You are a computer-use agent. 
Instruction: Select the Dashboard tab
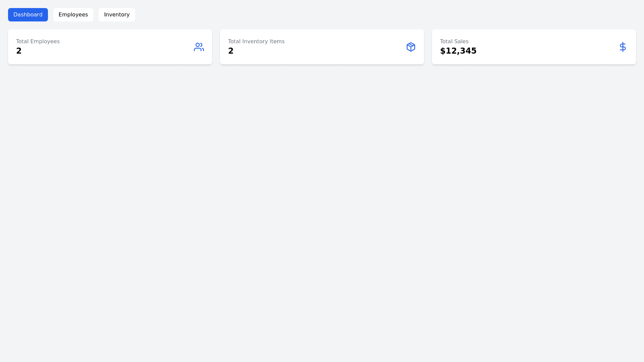click(x=28, y=15)
